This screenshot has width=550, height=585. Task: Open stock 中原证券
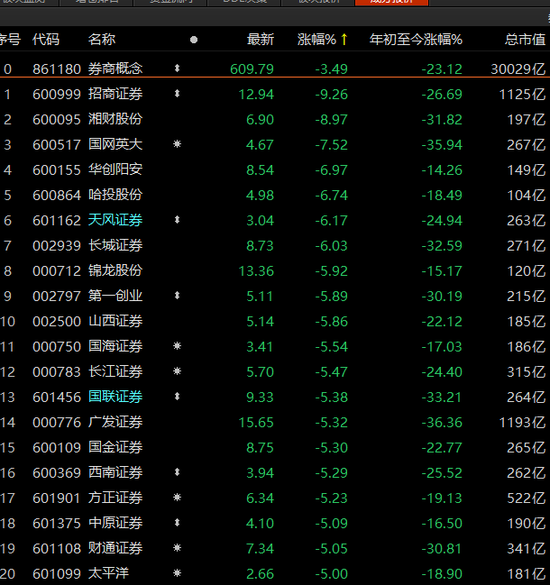click(115, 523)
